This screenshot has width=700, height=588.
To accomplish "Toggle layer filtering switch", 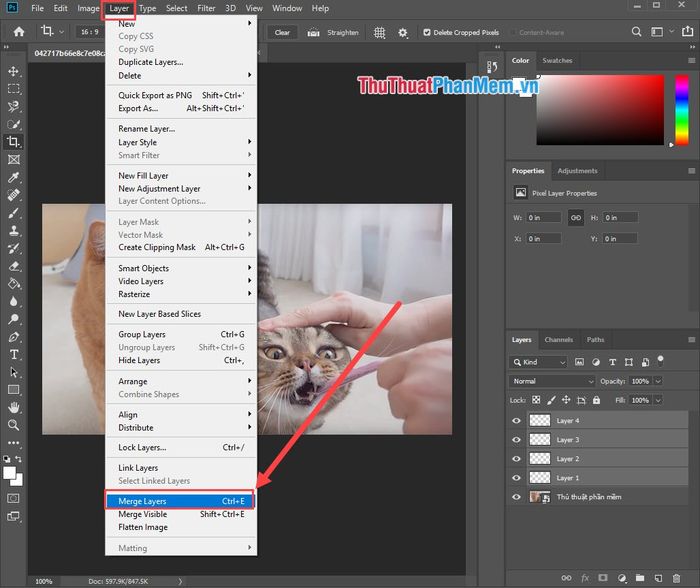I will (x=660, y=361).
